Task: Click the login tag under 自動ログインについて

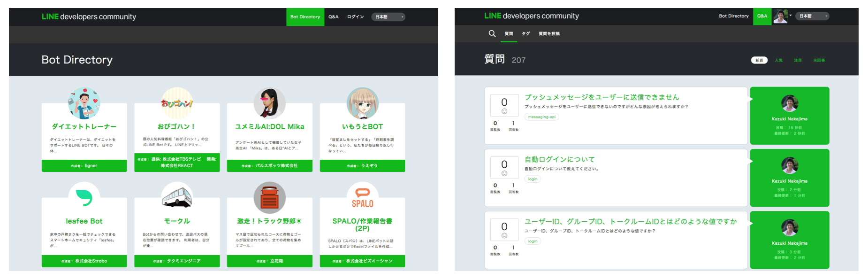Action: click(x=533, y=179)
